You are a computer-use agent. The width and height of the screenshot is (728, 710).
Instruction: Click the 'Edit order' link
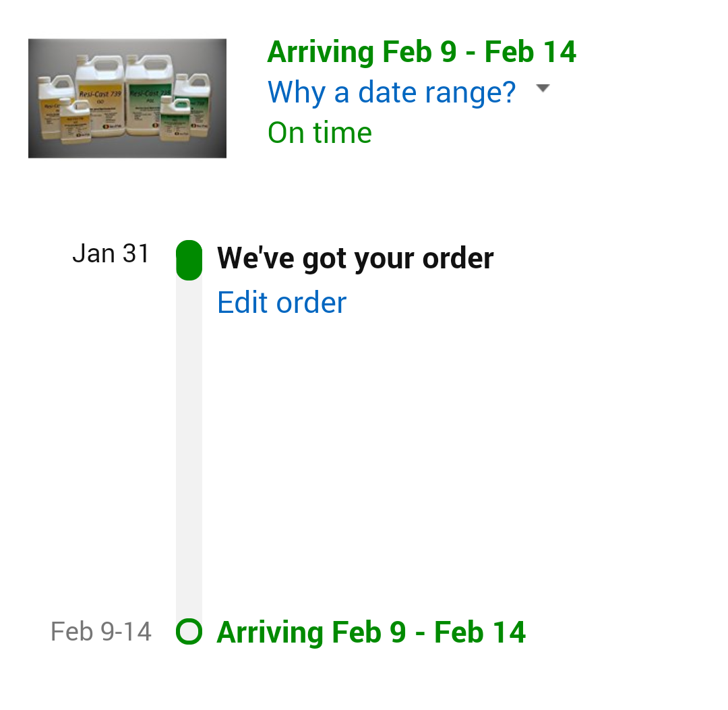[x=282, y=303]
